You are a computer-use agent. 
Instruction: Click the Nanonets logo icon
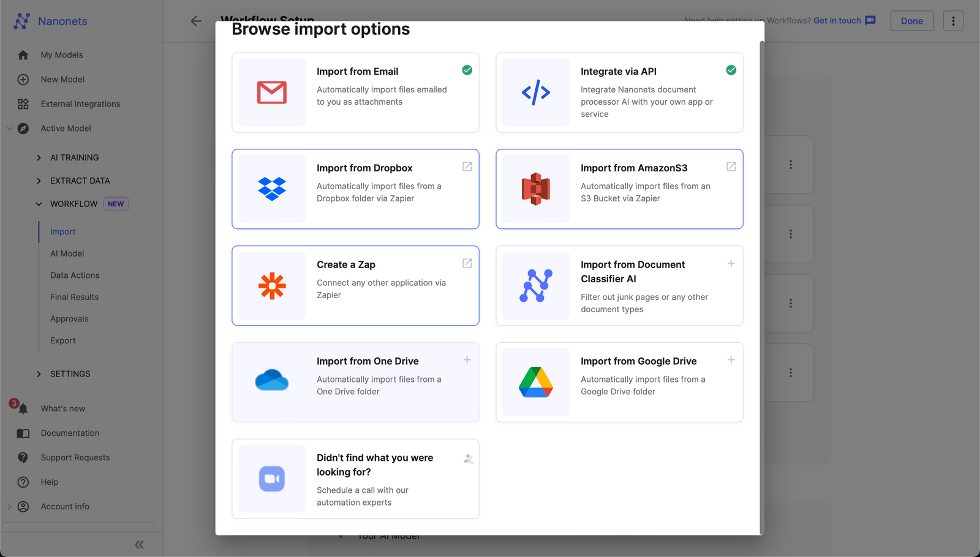22,21
